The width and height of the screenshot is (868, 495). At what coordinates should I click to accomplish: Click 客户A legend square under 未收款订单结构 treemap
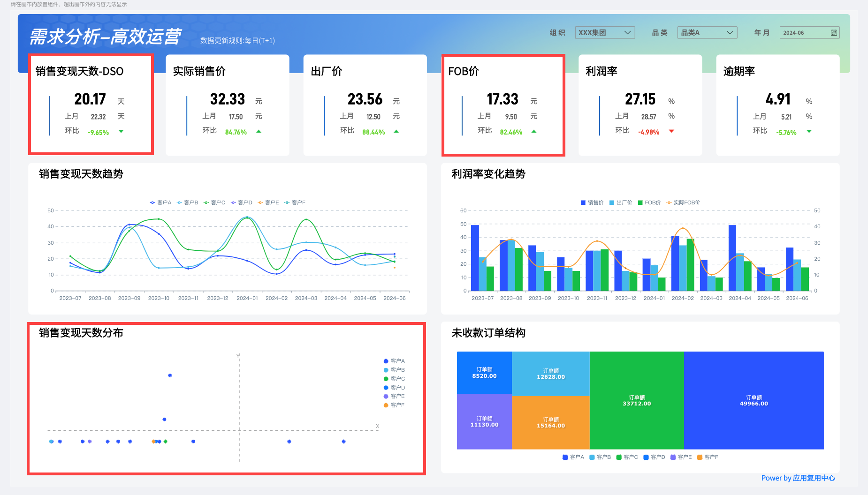click(565, 457)
